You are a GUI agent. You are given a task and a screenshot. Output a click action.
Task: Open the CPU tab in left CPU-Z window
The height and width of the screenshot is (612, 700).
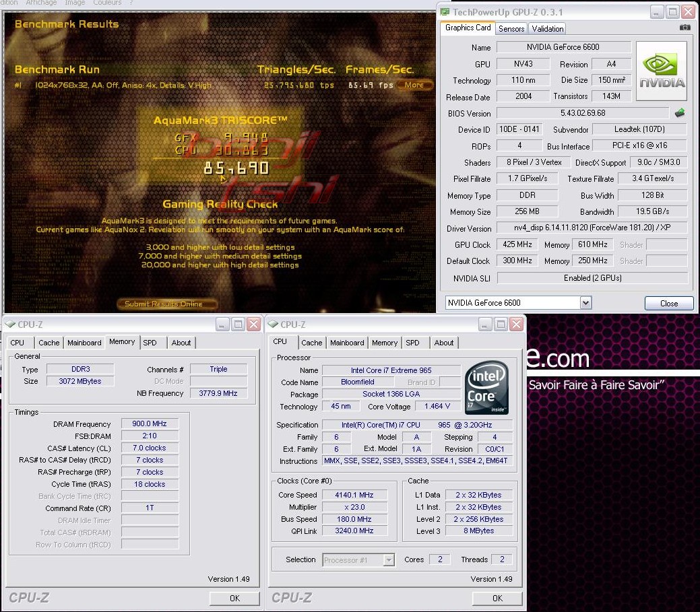pos(18,343)
